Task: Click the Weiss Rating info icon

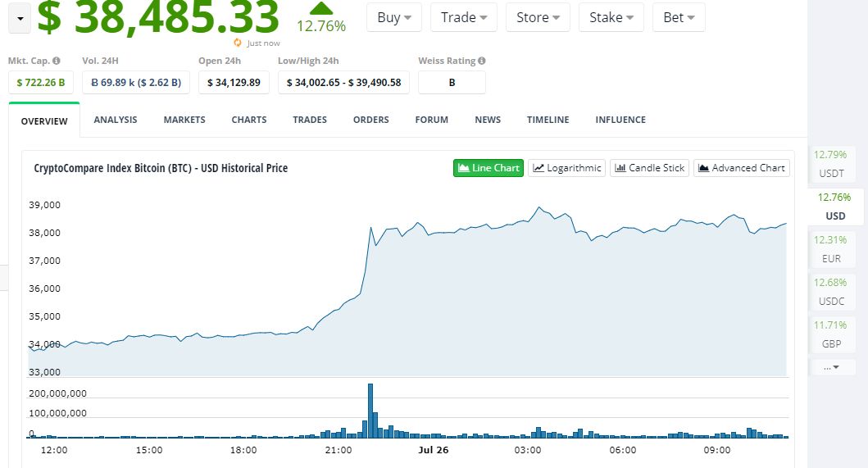Action: [482, 61]
